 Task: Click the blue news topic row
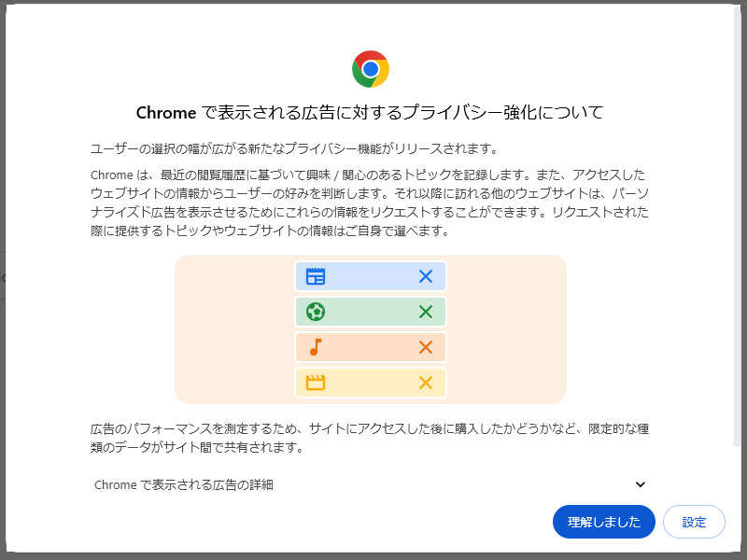(x=371, y=276)
